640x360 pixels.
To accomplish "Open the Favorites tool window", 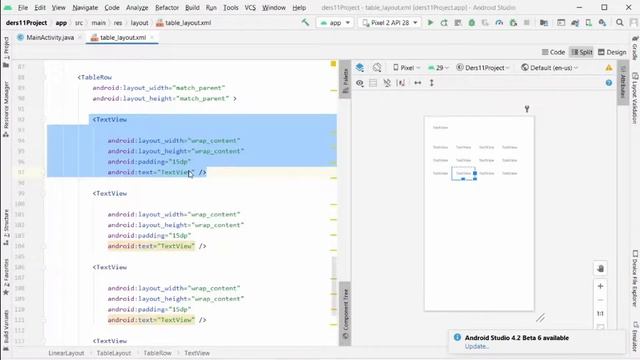I will (6, 277).
